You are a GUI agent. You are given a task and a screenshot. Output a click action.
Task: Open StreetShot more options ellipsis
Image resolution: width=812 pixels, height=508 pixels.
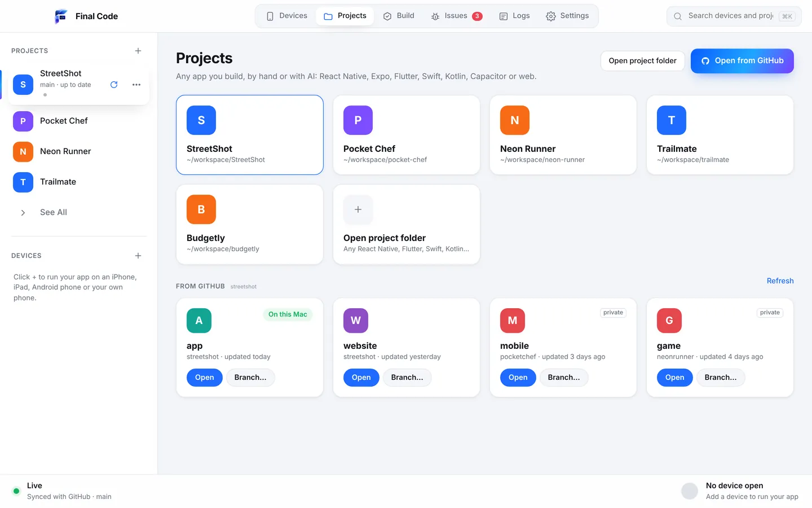136,85
